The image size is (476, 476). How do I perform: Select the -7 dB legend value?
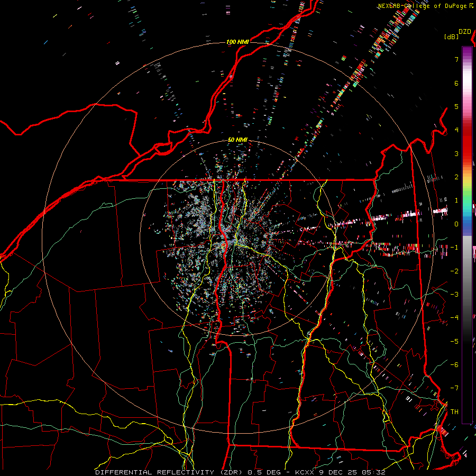click(454, 388)
